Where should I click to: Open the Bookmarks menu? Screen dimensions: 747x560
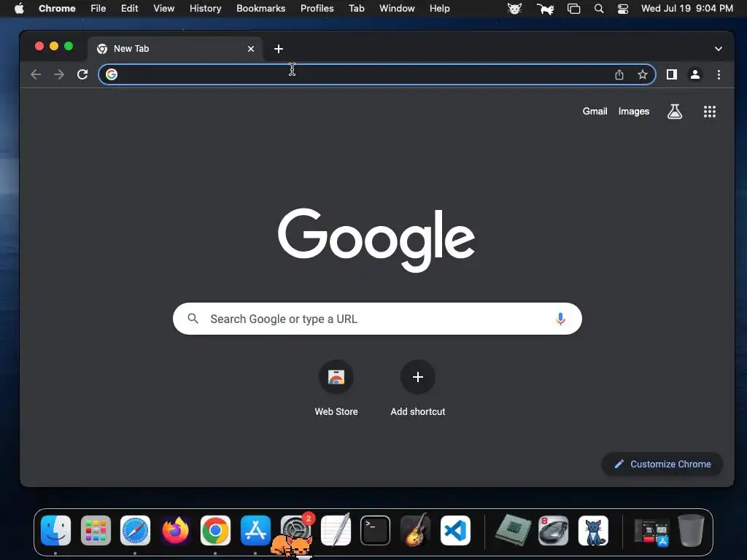click(x=260, y=8)
